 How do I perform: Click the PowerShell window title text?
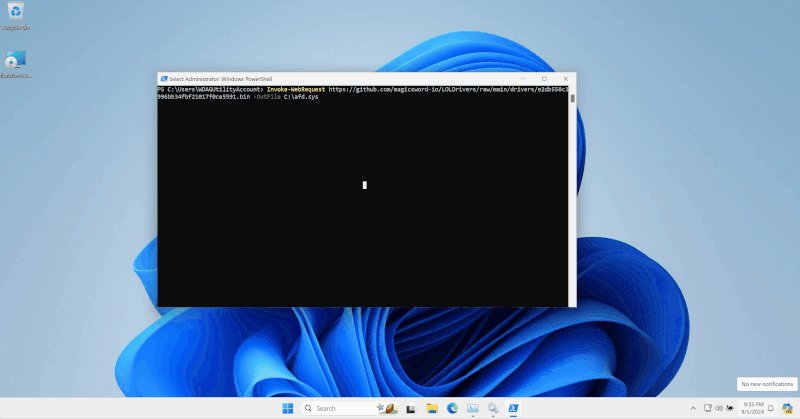click(220, 79)
